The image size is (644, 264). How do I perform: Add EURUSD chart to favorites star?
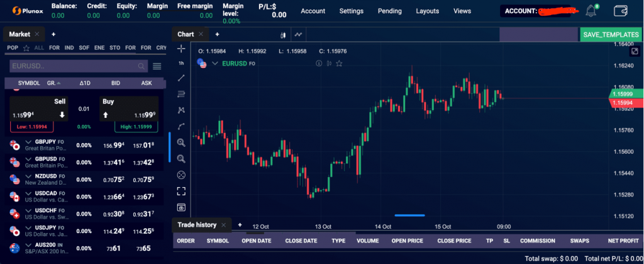pos(339,63)
